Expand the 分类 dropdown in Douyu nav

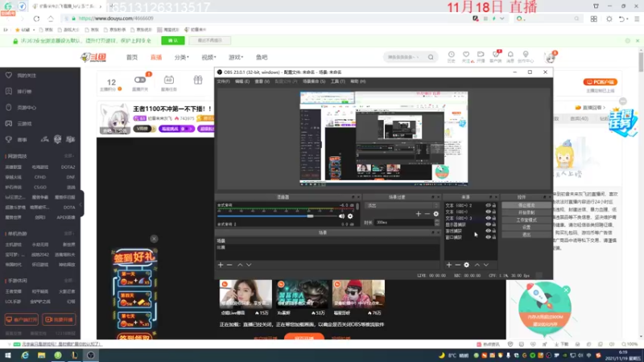click(181, 57)
